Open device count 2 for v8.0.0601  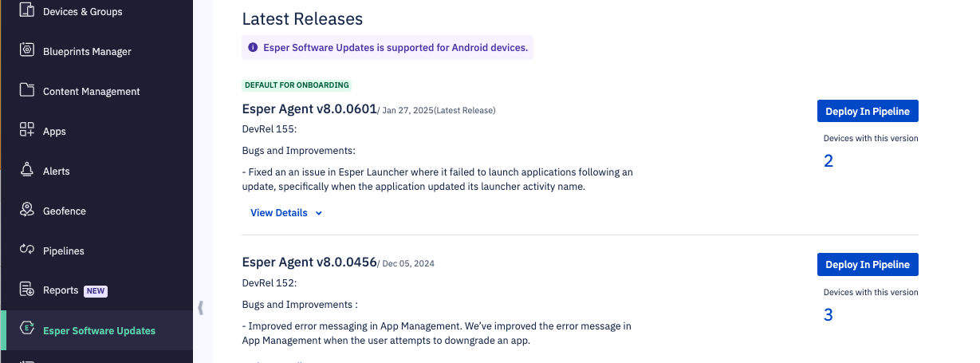tap(828, 161)
